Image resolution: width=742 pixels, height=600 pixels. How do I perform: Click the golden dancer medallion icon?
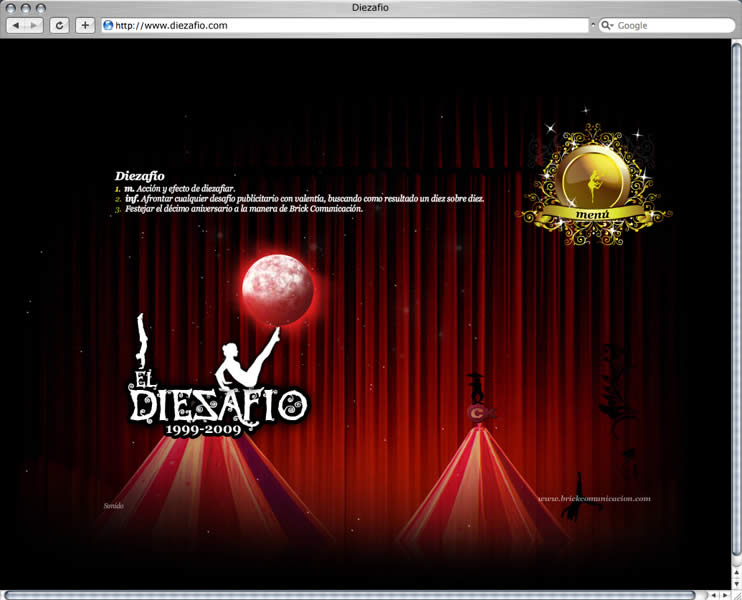593,180
